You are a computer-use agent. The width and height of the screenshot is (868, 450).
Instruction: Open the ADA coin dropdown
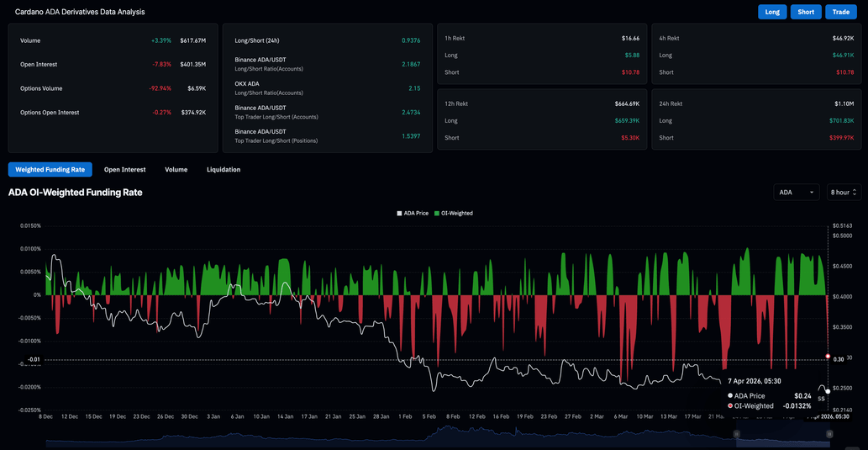tap(796, 193)
